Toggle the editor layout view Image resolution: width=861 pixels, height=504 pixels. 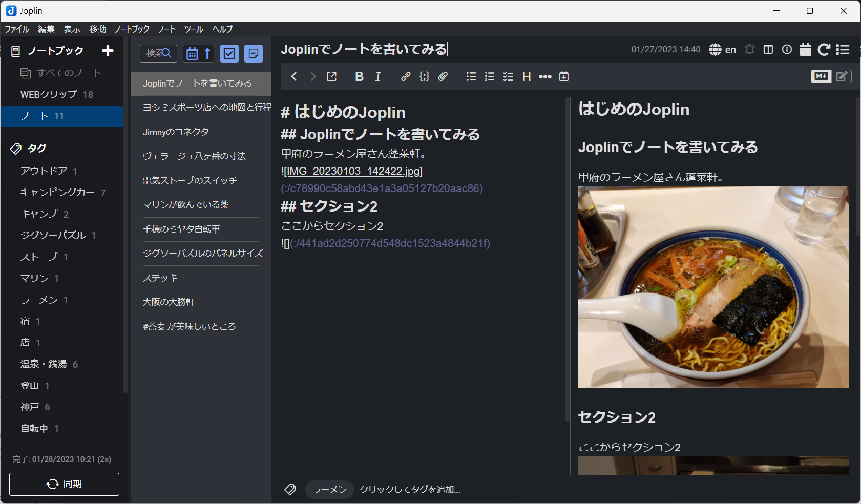pyautogui.click(x=768, y=49)
